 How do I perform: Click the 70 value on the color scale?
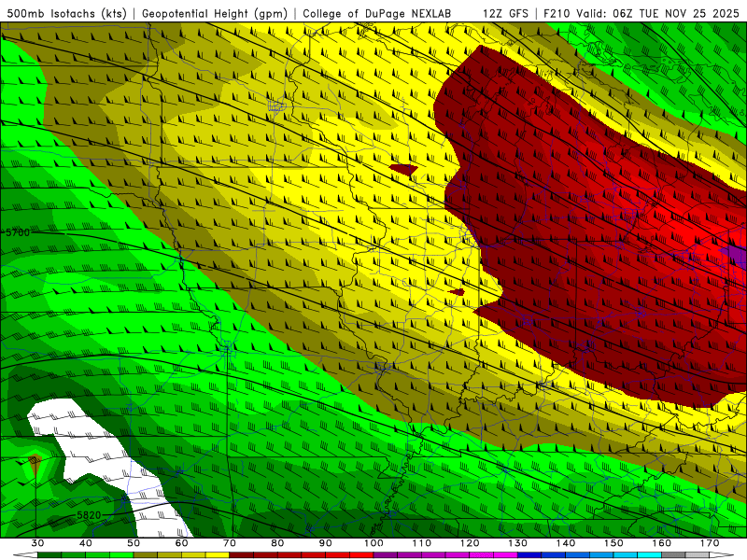click(230, 543)
